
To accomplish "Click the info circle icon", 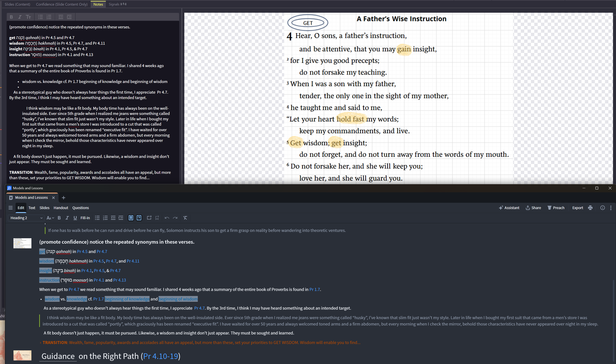I will point(602,208).
